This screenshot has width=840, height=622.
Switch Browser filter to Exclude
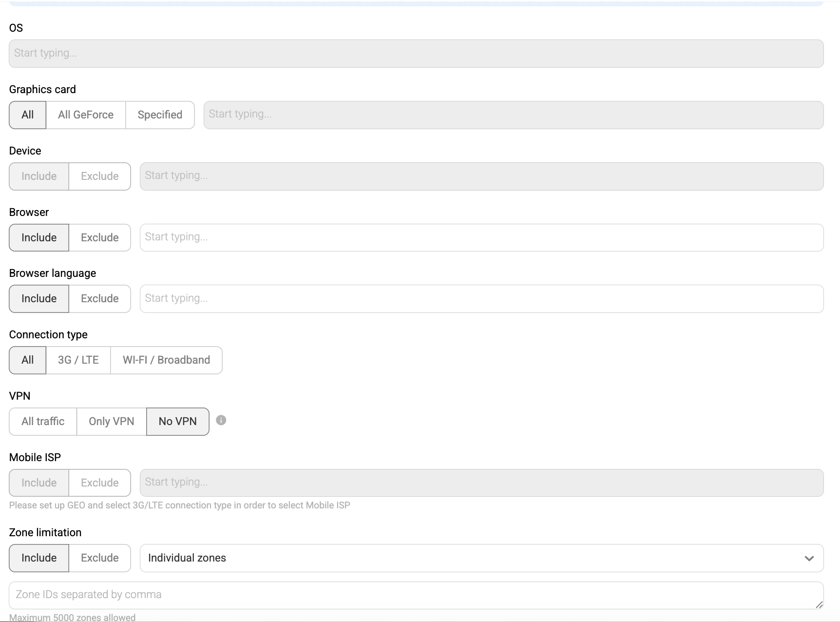[x=99, y=237]
